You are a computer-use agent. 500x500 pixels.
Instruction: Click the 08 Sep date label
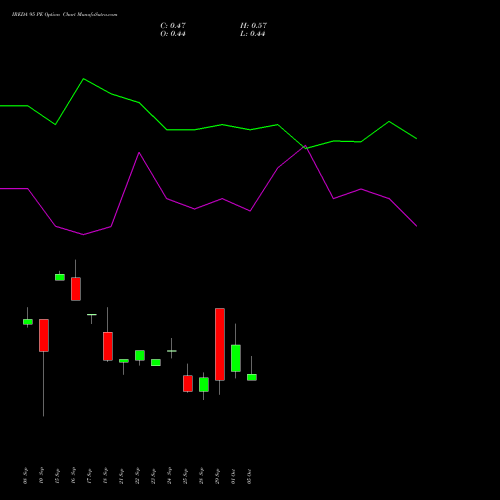tap(26, 476)
